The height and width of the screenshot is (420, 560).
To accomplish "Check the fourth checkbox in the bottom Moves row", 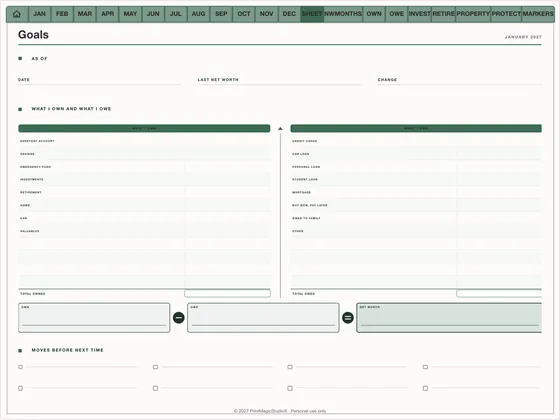I will 425,388.
